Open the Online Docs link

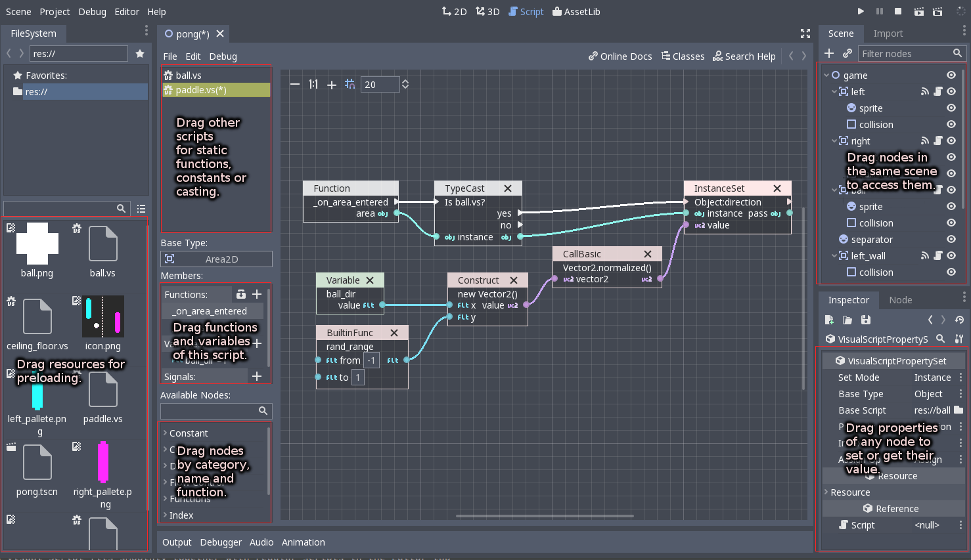coord(620,56)
